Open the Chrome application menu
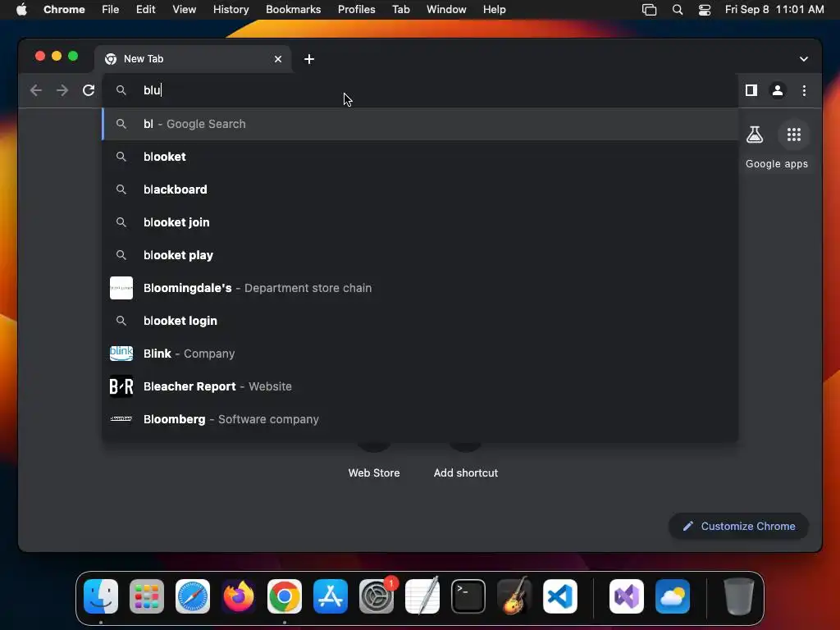Screen dimensions: 840x630 (x=64, y=10)
